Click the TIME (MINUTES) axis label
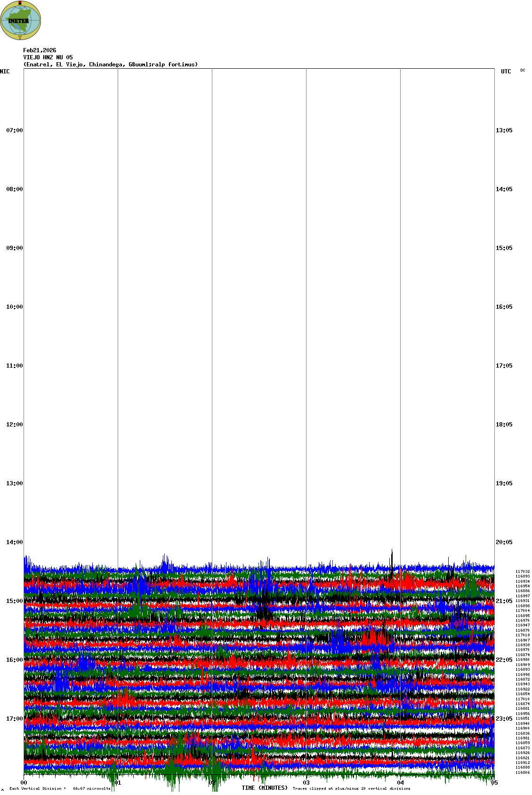 265,788
